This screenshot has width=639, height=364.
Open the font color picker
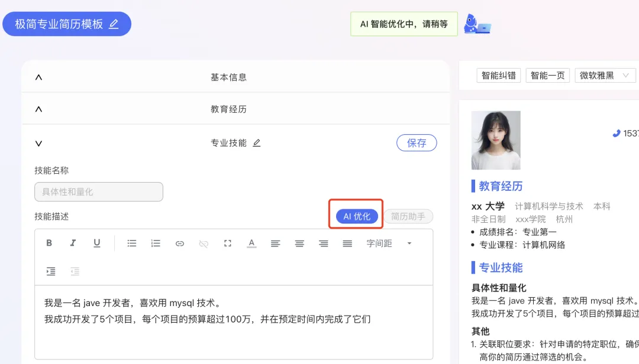tap(251, 243)
